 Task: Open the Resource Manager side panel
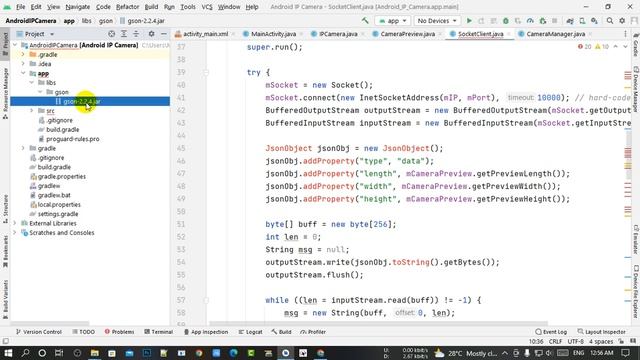tap(5, 93)
